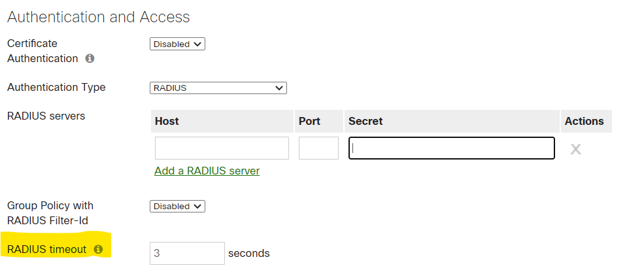Click into the RADIUS Port field
Screen dimensions: 644x270
click(318, 148)
